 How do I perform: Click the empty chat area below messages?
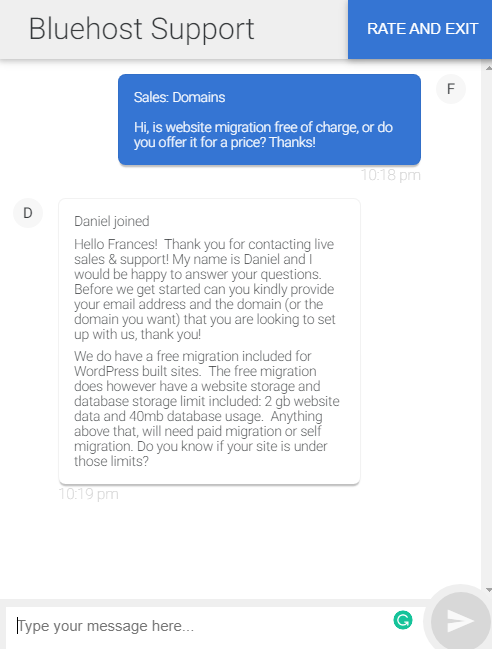click(240, 546)
